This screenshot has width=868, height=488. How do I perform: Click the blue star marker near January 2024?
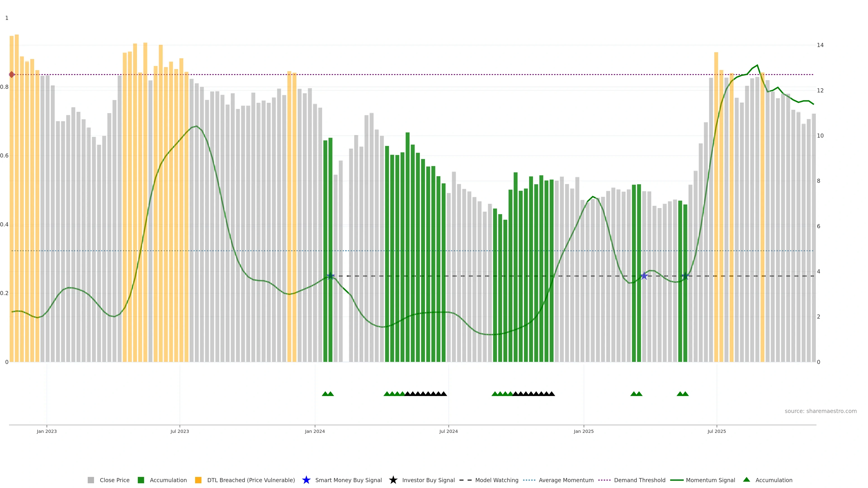tap(330, 276)
